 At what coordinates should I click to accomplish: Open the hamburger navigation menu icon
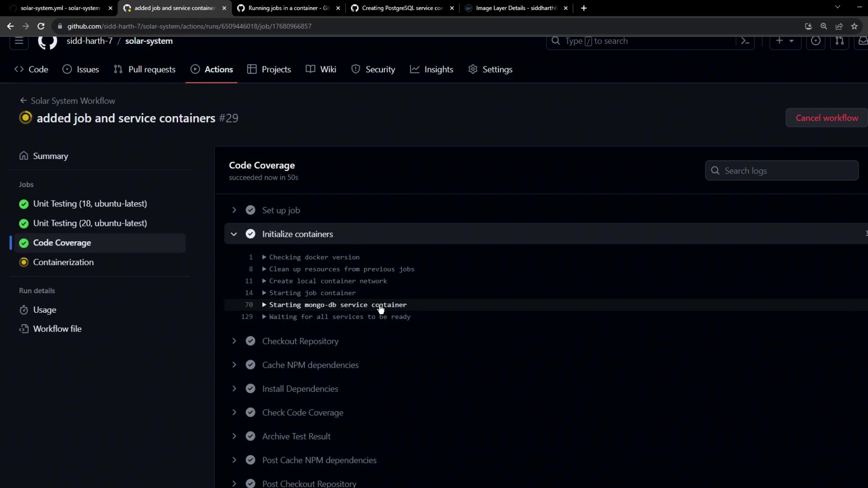(19, 41)
